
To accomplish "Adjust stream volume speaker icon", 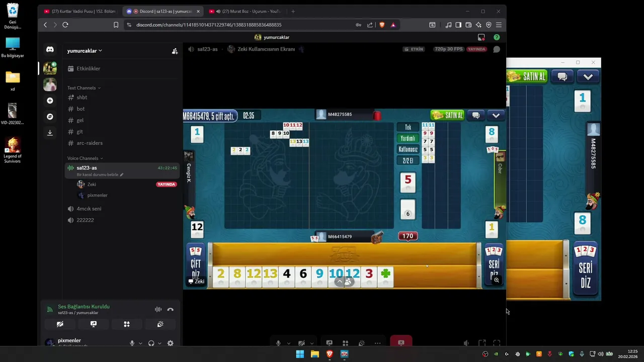I will coord(466,343).
